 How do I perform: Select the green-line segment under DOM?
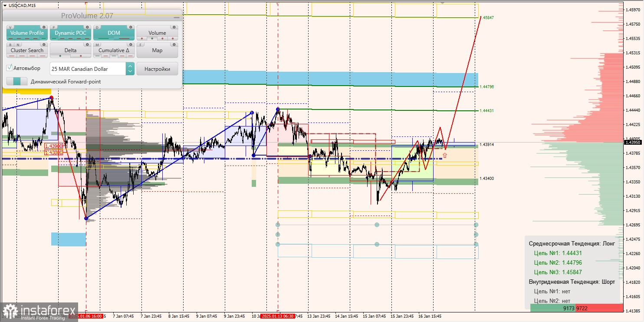pos(104,39)
